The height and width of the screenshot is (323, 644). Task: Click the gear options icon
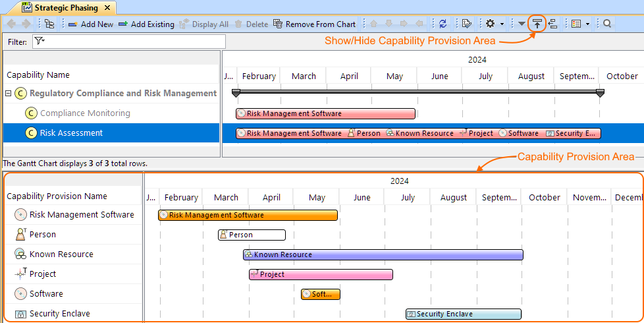coord(490,24)
